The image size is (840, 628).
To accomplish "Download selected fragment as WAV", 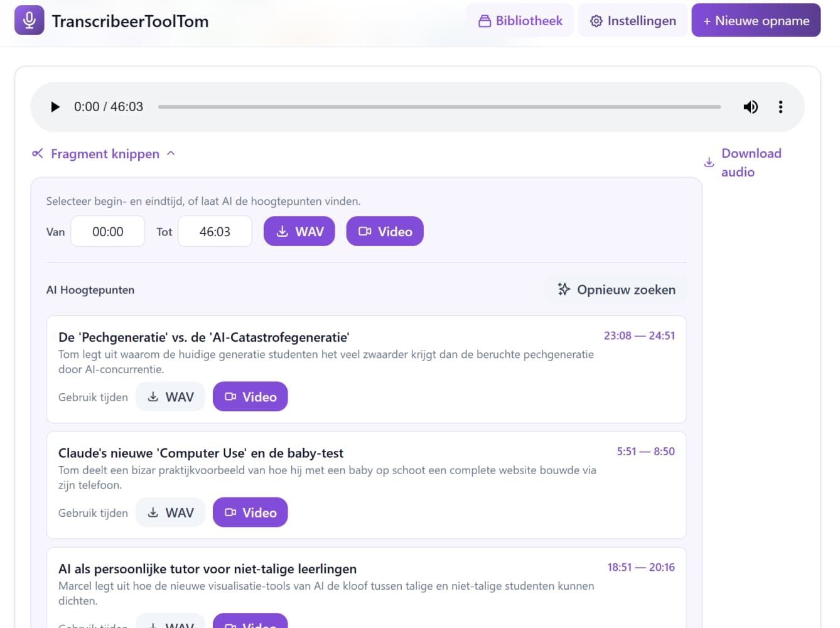I will pos(299,232).
